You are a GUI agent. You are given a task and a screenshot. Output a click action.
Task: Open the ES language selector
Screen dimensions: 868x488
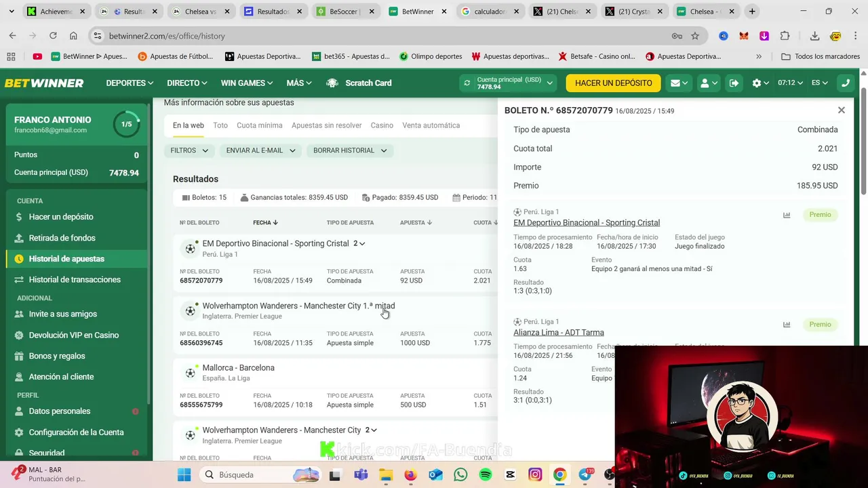(820, 83)
